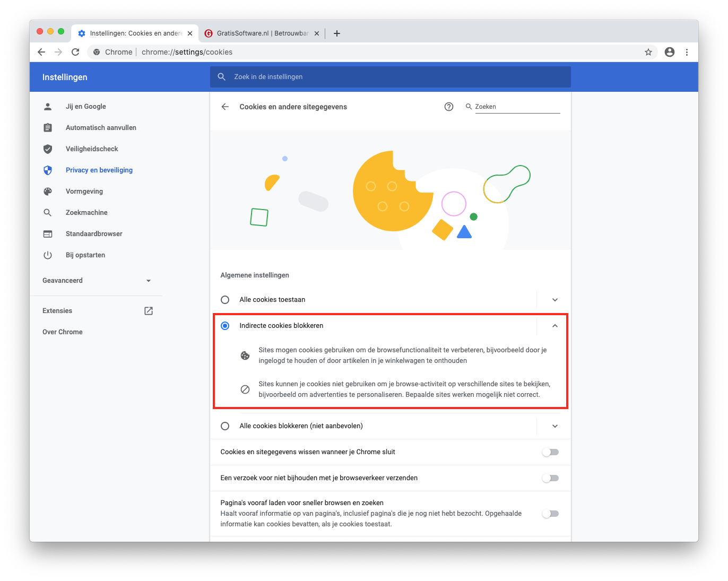Toggle the niet bijhouden request switch
Image resolution: width=728 pixels, height=581 pixels.
coord(550,478)
